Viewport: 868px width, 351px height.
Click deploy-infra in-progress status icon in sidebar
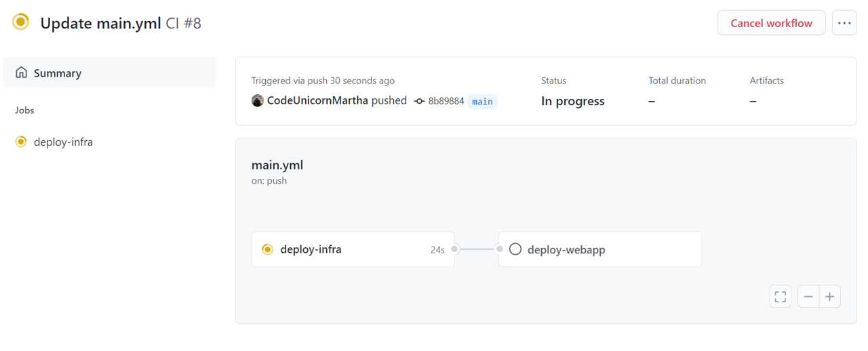click(21, 142)
